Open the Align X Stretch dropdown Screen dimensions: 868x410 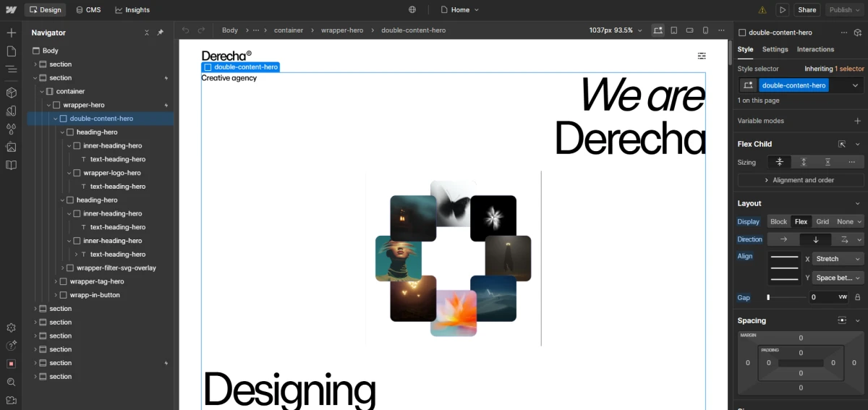click(x=838, y=259)
